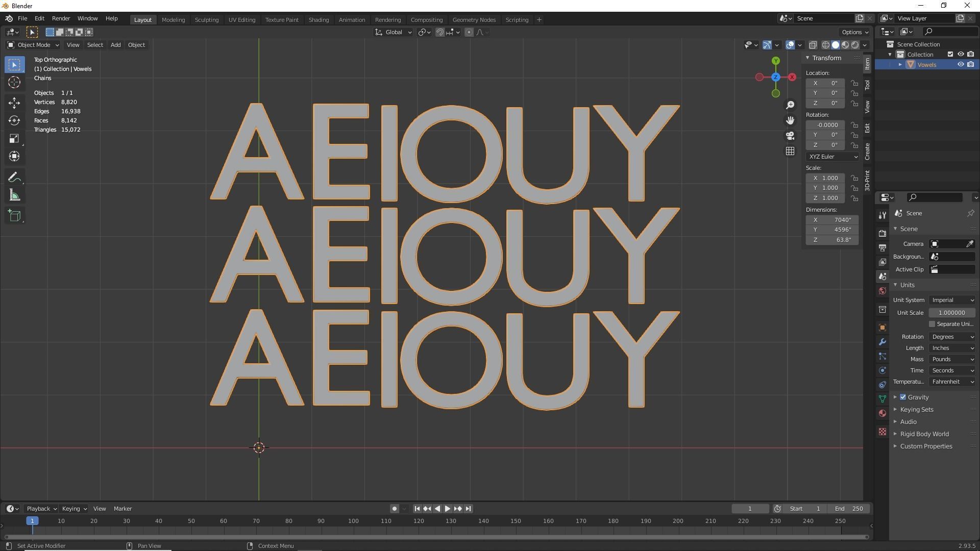This screenshot has width=980, height=551.
Task: Select the Move tool in toolbar
Action: pyautogui.click(x=14, y=103)
